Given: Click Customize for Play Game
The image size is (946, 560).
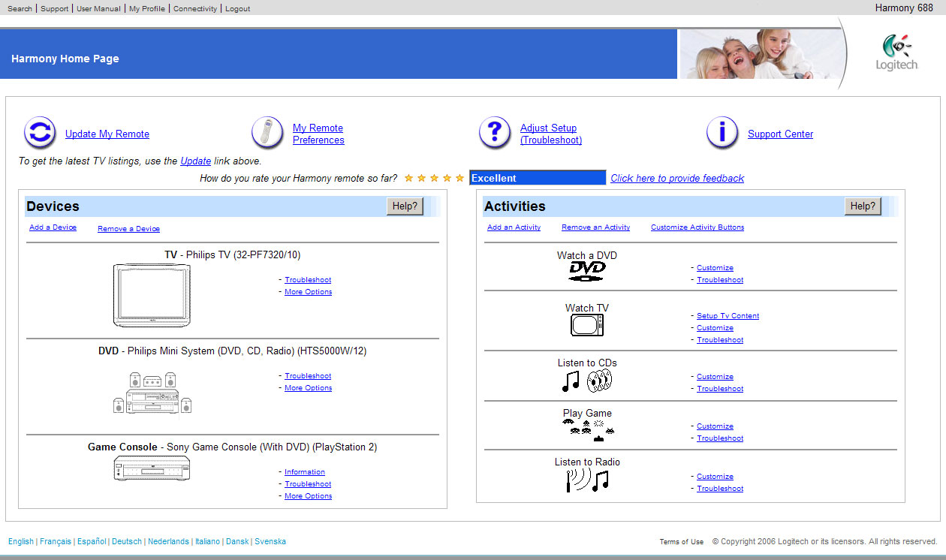Looking at the screenshot, I should (715, 426).
